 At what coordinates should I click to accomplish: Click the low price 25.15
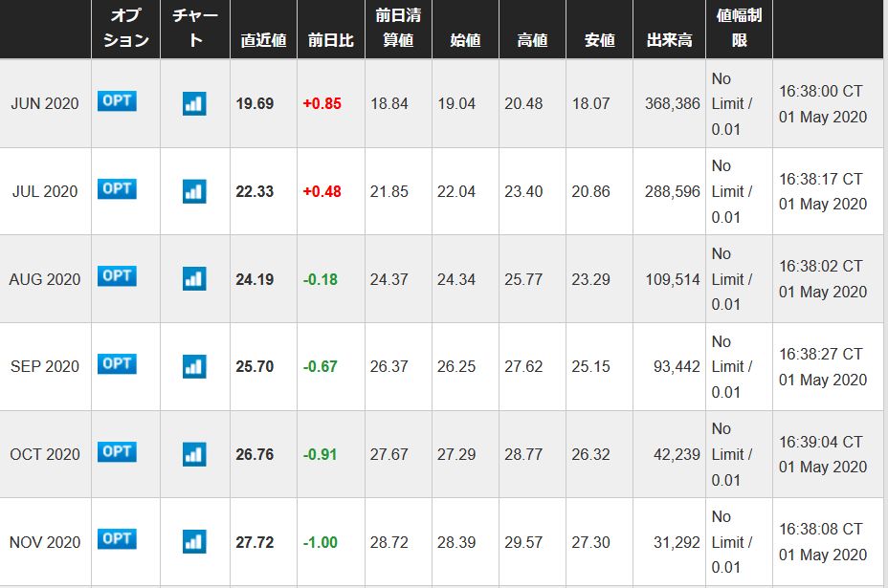click(x=590, y=366)
